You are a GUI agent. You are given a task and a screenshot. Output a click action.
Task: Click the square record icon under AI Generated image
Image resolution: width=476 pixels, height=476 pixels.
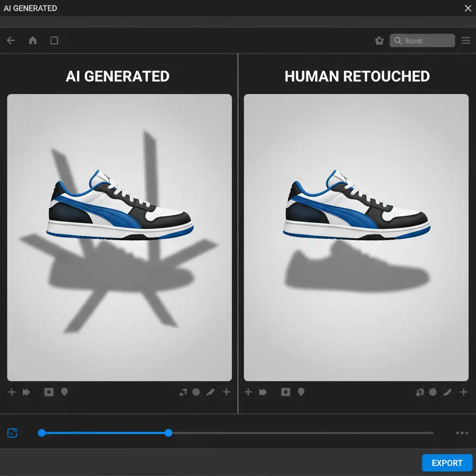49,392
